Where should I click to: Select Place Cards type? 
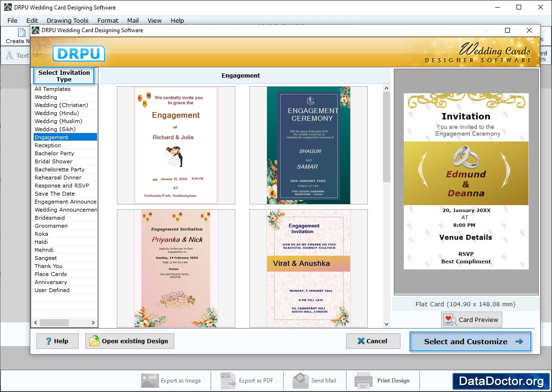[x=65, y=274]
